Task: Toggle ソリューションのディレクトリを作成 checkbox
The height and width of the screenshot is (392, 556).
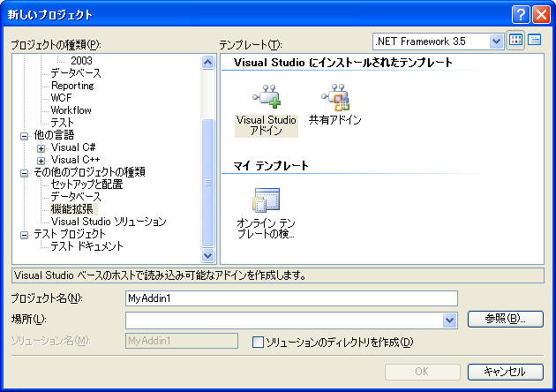Action: pos(258,343)
